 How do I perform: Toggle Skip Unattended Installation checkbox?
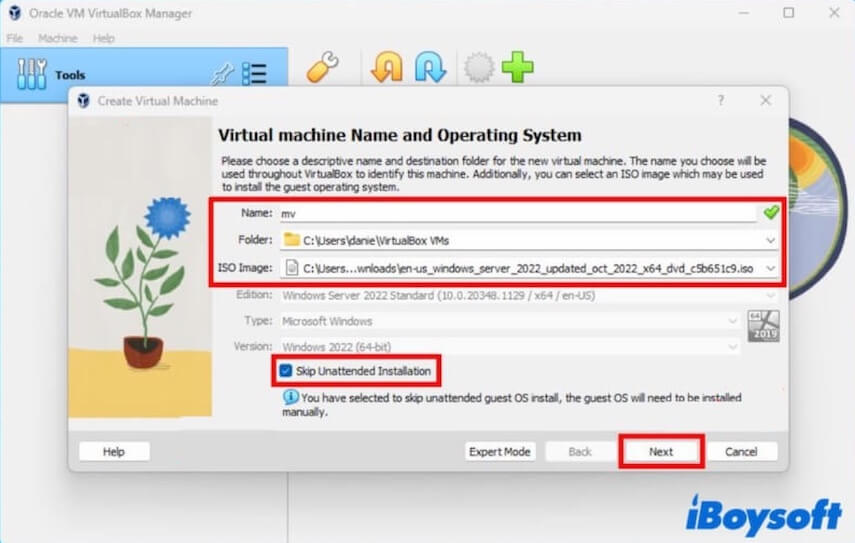(x=286, y=371)
